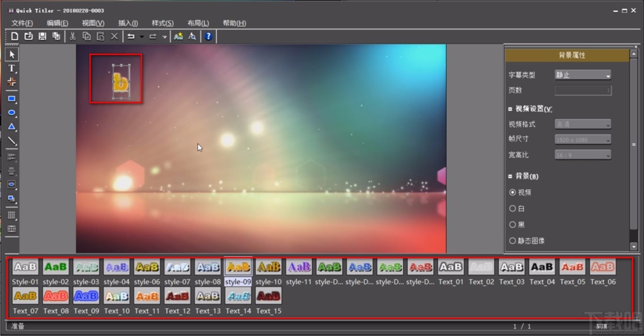
Task: Select the 黑 background radio button
Action: [513, 225]
